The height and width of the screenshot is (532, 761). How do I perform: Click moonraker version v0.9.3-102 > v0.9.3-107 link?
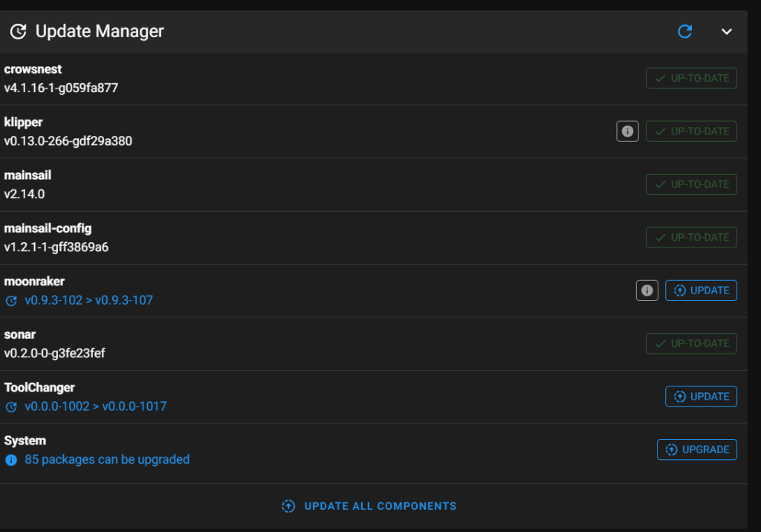[88, 301]
